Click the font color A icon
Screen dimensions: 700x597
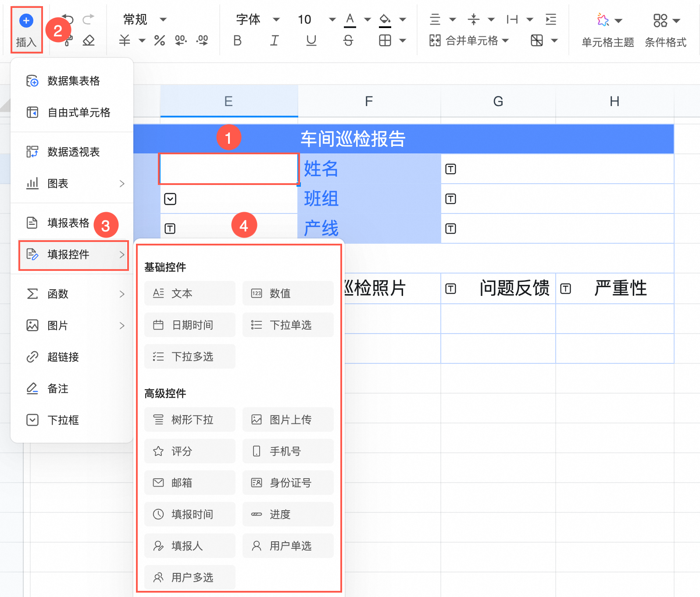350,20
